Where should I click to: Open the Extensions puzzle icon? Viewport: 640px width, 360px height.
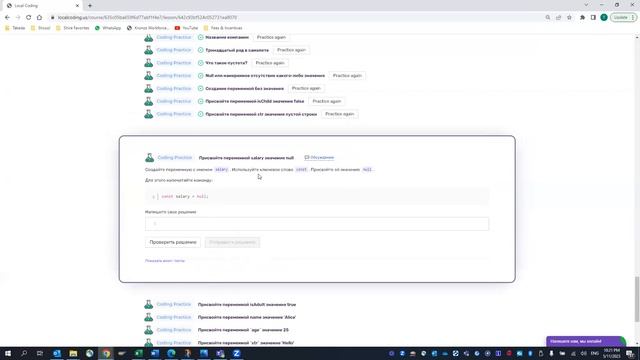[582, 18]
